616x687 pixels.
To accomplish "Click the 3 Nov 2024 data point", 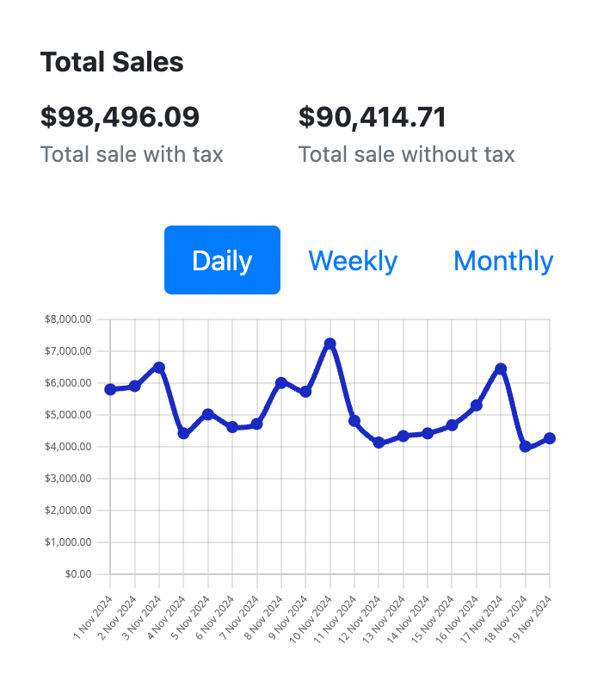I will point(159,368).
